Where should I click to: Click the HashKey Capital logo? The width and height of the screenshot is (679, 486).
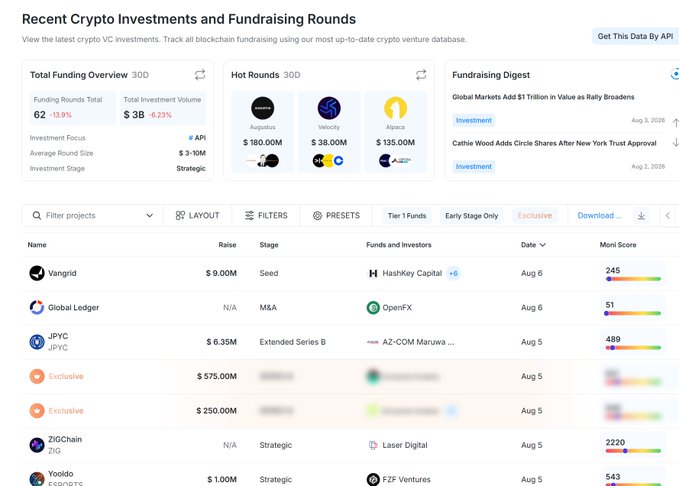point(373,273)
